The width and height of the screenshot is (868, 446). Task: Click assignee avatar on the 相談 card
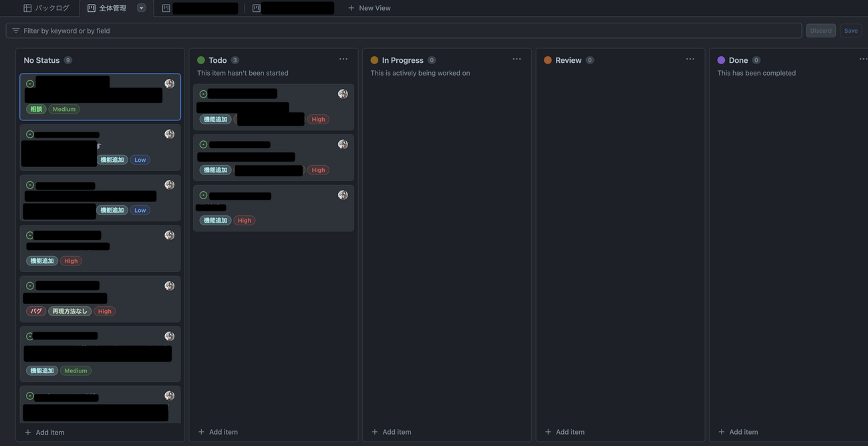[170, 84]
